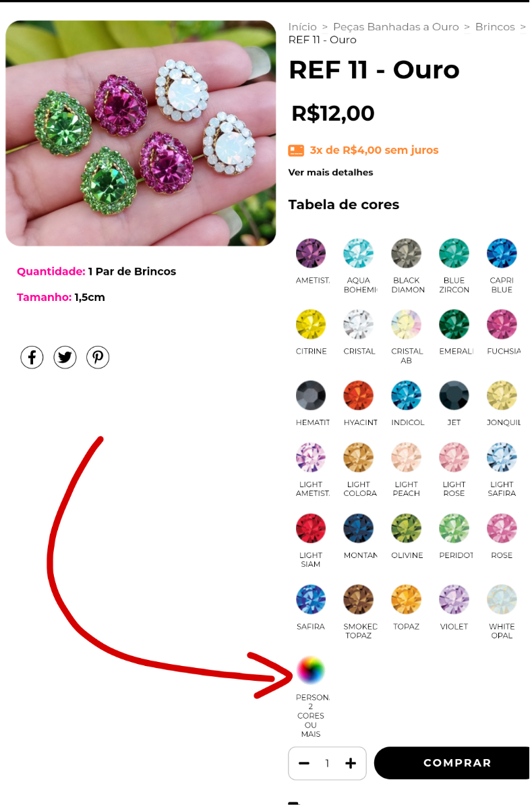This screenshot has height=805, width=532.
Task: Select the Light Siam red swatch
Action: coord(311,528)
